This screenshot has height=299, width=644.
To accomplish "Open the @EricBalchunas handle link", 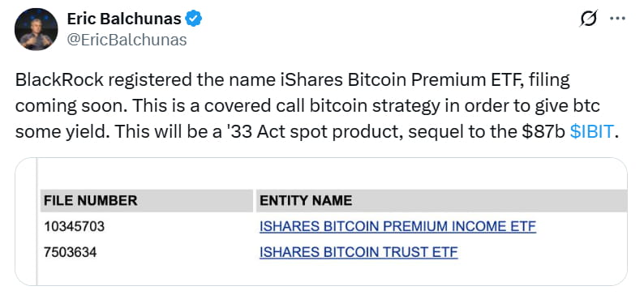I will click(x=127, y=40).
